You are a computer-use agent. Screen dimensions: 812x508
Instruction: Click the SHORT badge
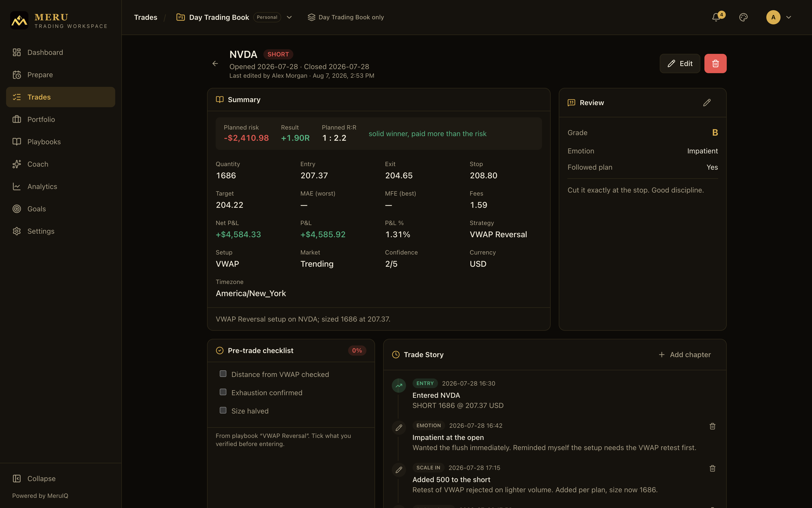point(278,54)
